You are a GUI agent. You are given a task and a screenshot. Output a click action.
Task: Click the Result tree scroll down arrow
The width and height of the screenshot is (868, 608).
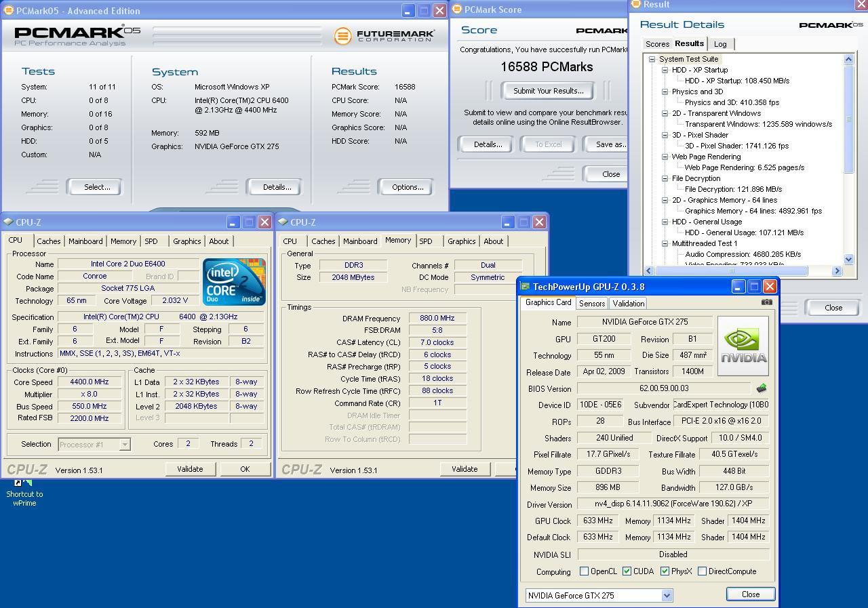click(x=848, y=259)
